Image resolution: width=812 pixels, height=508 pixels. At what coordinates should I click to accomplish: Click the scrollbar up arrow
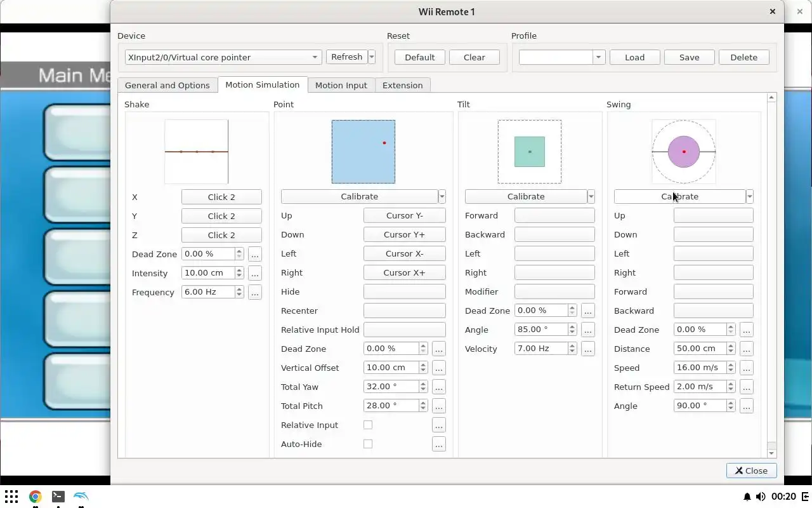(771, 98)
